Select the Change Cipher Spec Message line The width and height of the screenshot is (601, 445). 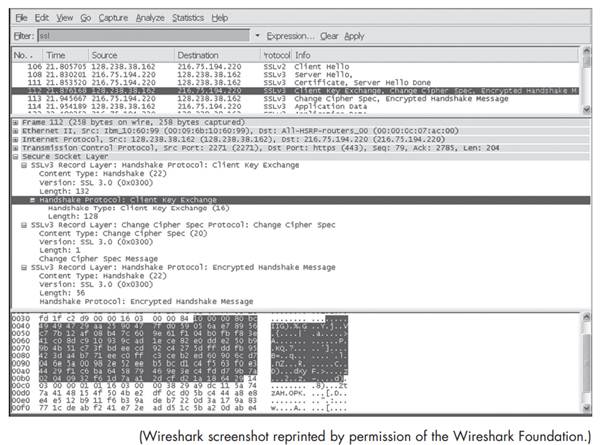point(99,259)
